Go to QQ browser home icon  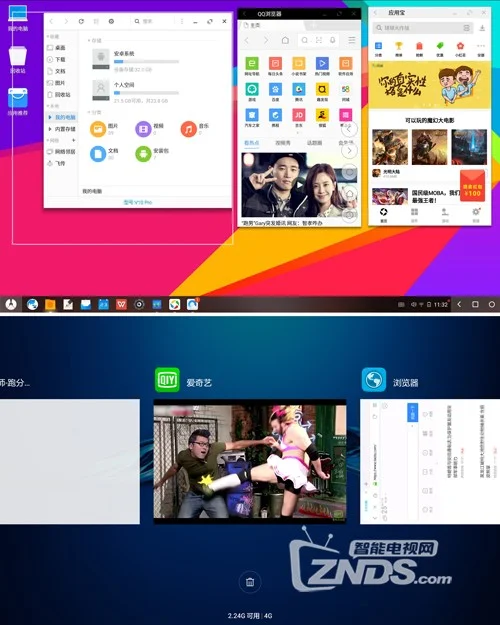[285, 40]
